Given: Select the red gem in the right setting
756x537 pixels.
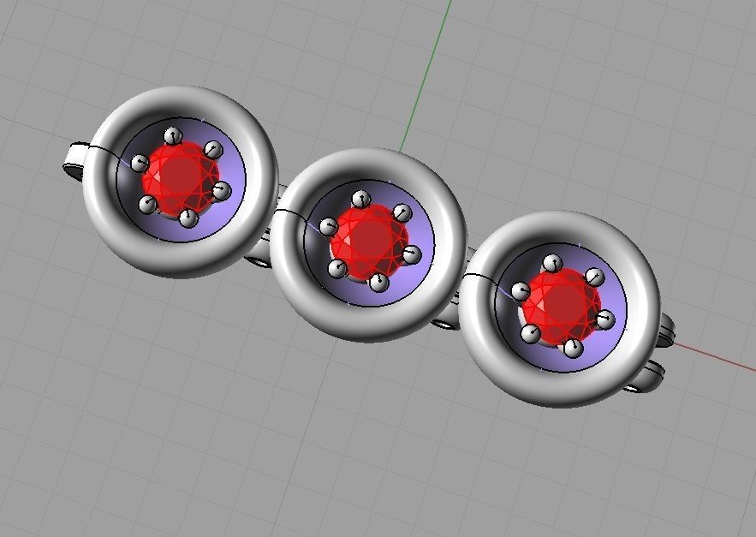Looking at the screenshot, I should click(562, 306).
